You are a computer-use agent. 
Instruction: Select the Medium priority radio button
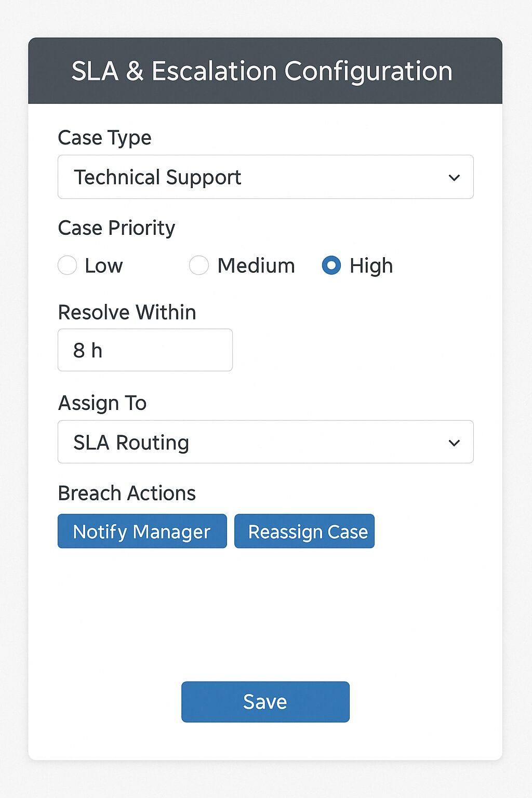click(199, 265)
